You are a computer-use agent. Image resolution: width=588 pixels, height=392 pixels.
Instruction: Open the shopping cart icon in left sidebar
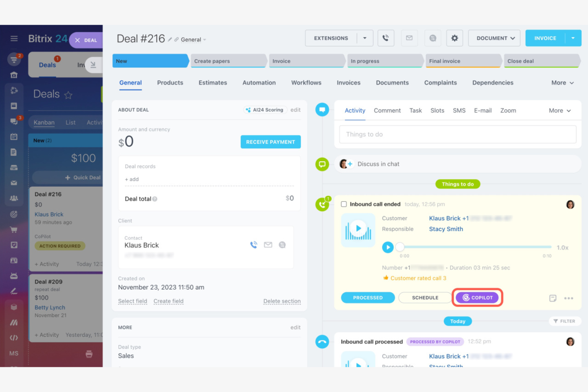[x=14, y=230]
